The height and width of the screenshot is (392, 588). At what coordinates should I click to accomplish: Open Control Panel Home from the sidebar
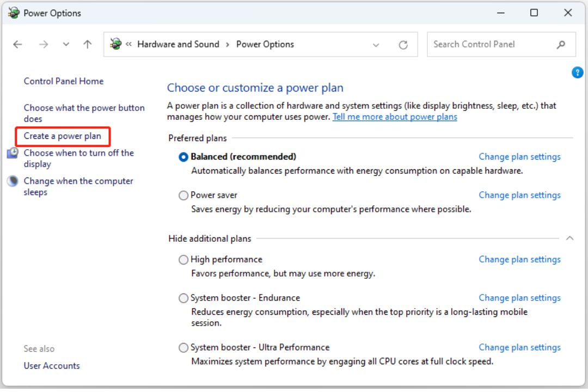pyautogui.click(x=63, y=81)
